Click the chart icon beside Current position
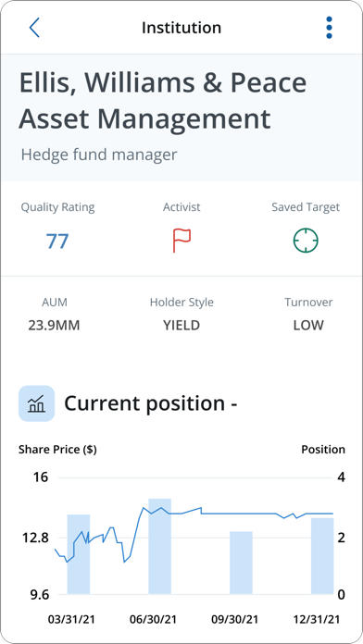The image size is (363, 644). [37, 403]
